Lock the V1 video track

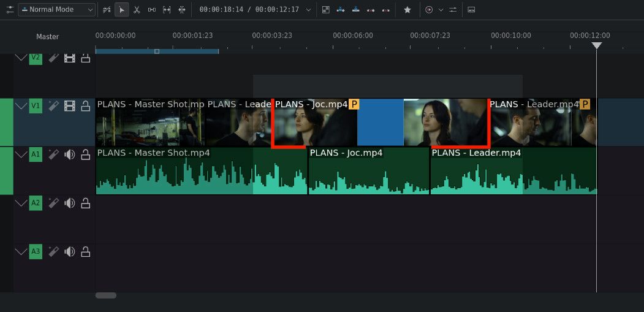click(x=86, y=106)
